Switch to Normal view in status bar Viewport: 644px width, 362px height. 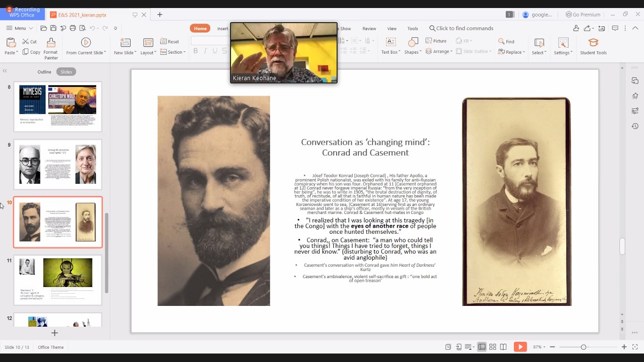[482, 347]
